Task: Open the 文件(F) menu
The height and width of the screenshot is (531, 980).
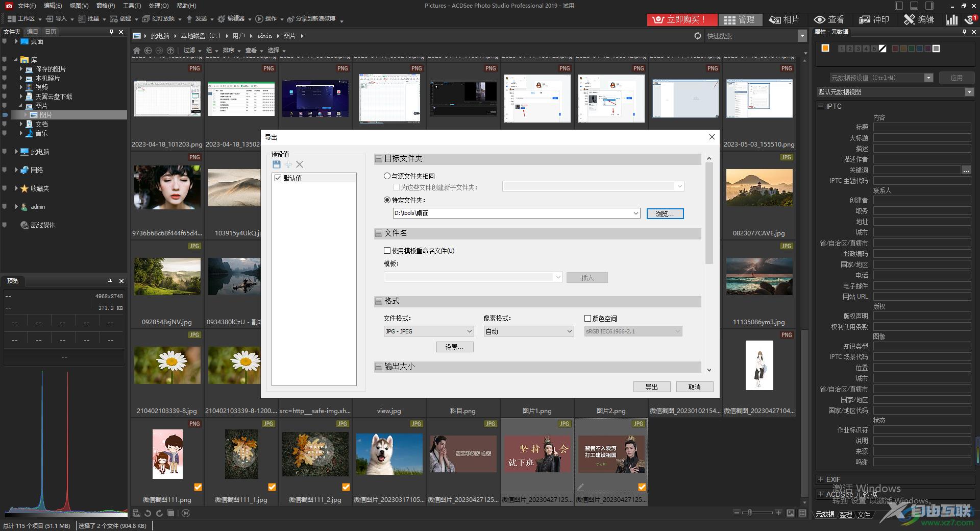Action: point(27,6)
